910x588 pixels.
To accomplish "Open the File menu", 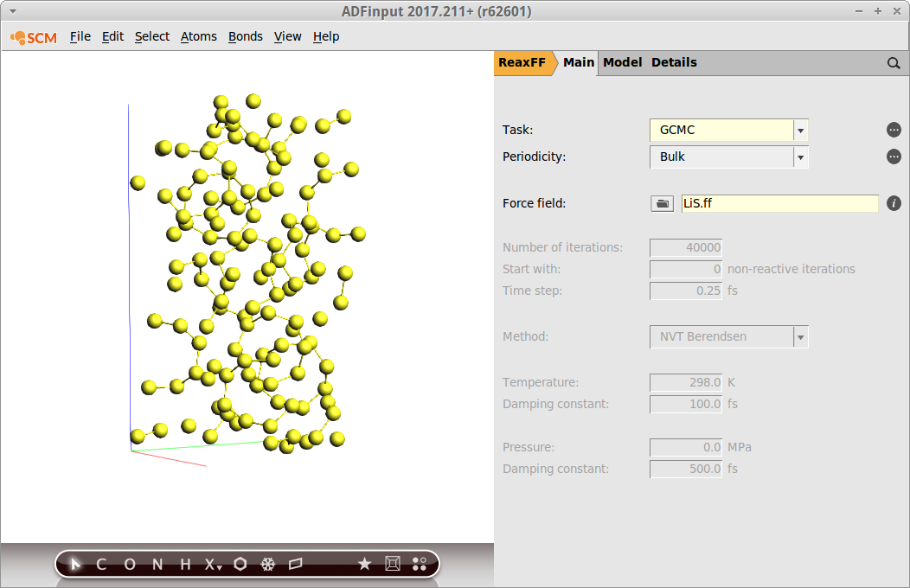I will (x=80, y=36).
